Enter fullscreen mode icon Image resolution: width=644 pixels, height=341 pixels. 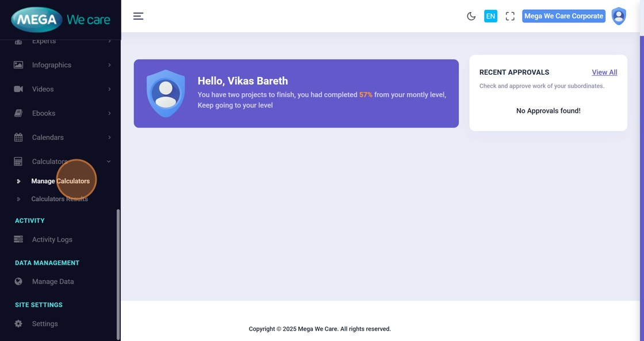click(510, 16)
